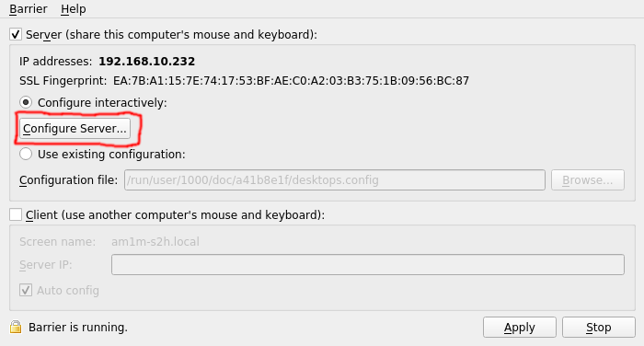This screenshot has width=644, height=346.
Task: Open the Configure Server dialog
Action: (x=75, y=129)
